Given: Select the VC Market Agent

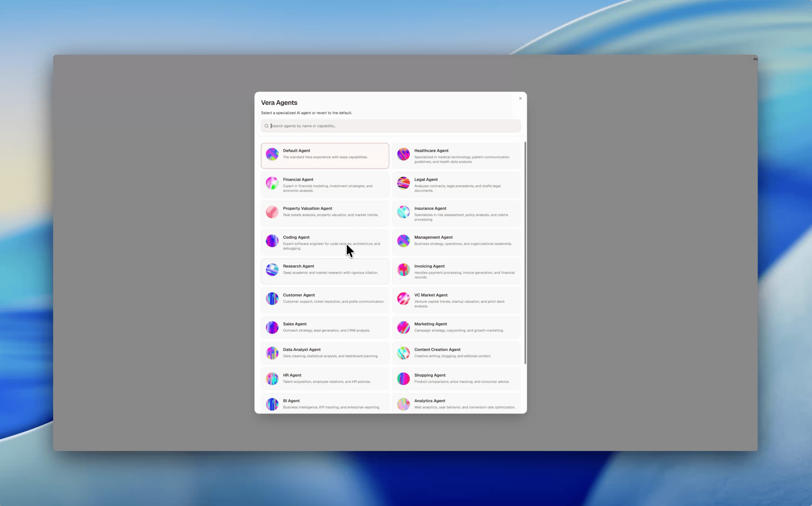Looking at the screenshot, I should (x=456, y=300).
